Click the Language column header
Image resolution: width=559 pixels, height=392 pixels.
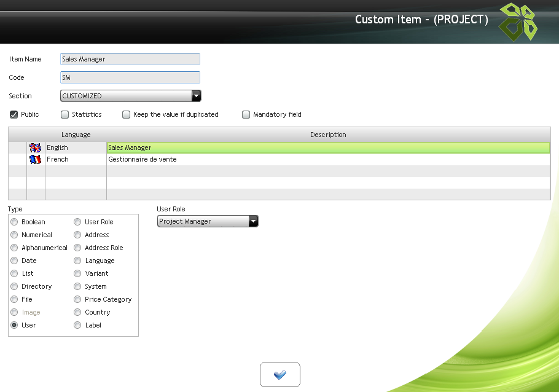point(76,135)
